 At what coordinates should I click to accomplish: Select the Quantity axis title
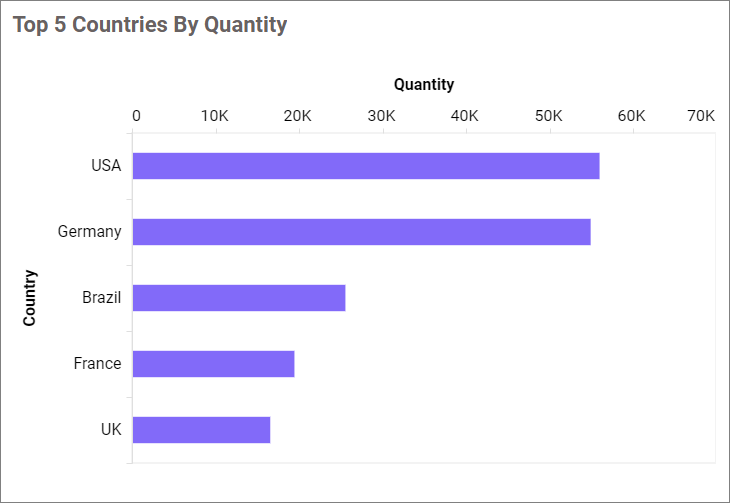tap(424, 84)
